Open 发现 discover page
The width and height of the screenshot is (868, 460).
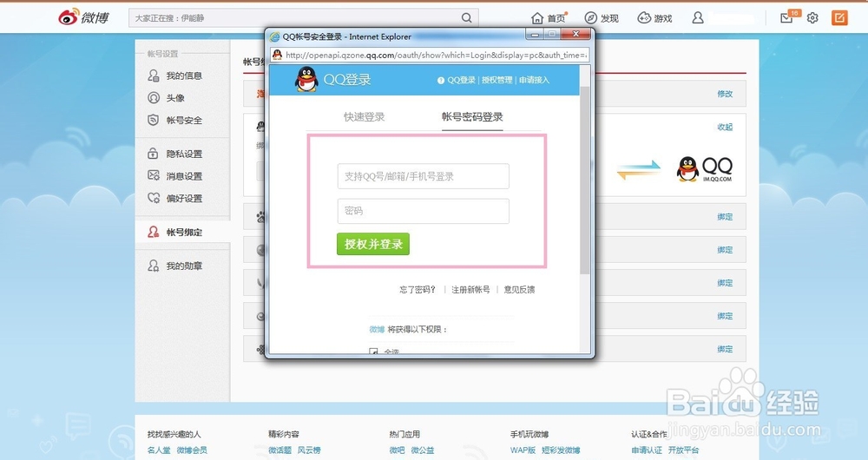coord(602,18)
